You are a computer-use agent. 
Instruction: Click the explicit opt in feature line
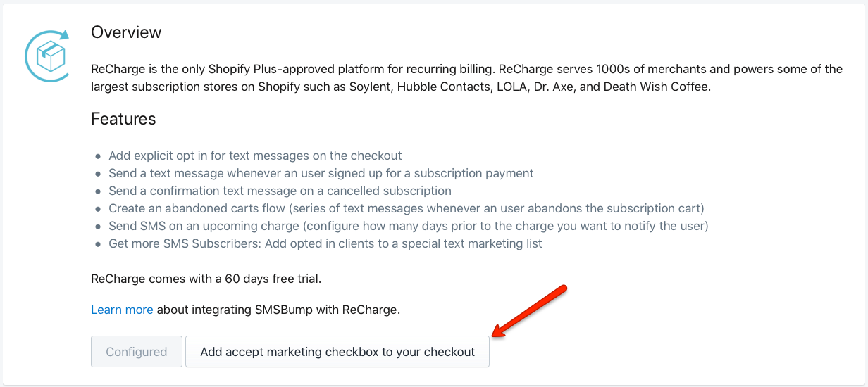point(255,156)
